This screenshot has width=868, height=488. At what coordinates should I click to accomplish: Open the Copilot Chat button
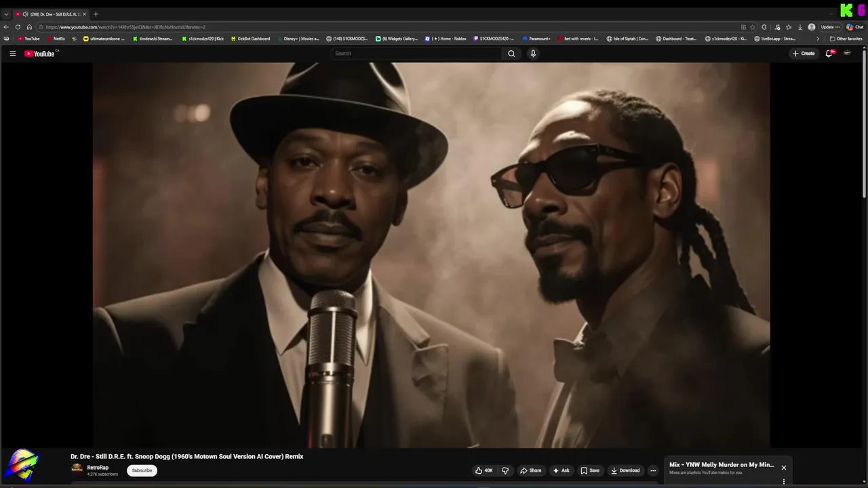(x=855, y=27)
